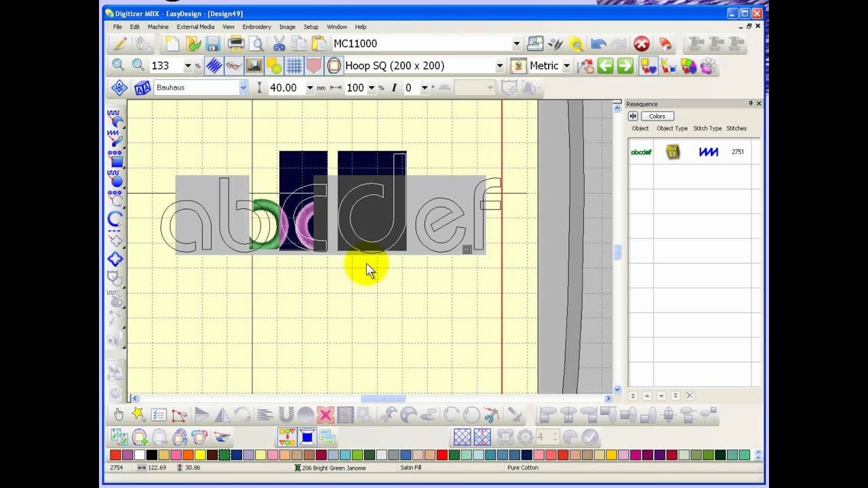
Task: Click the pink cross-stitch X icon
Action: [x=325, y=415]
